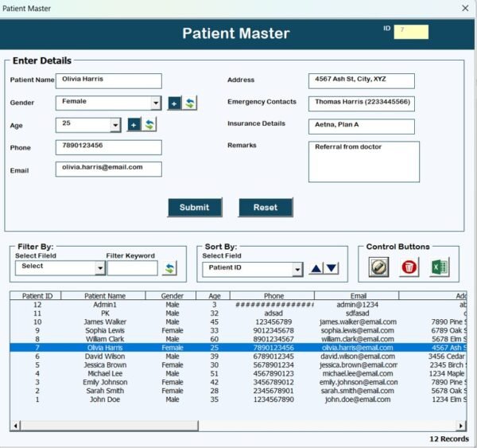The image size is (477, 448).
Task: Click the Filter Keyword input box
Action: pyautogui.click(x=133, y=268)
